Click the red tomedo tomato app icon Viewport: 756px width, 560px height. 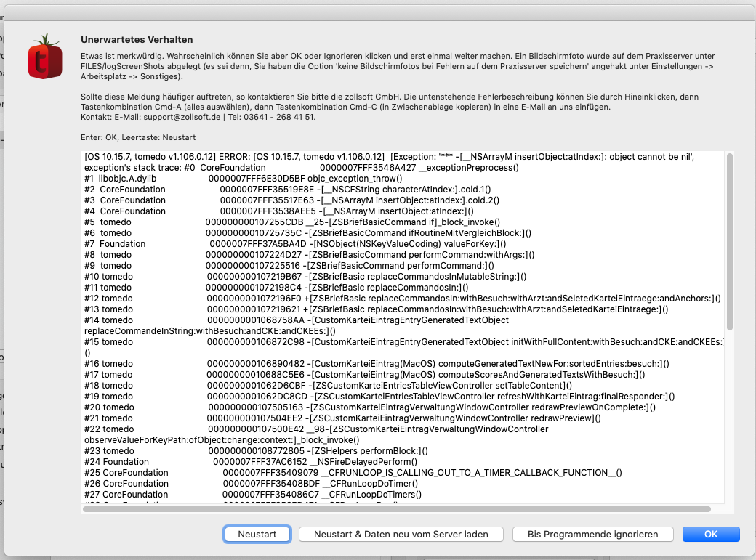45,57
